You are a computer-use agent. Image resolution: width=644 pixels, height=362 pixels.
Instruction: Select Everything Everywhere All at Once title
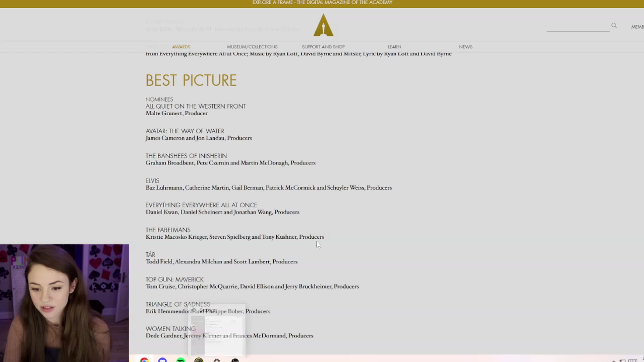(201, 205)
